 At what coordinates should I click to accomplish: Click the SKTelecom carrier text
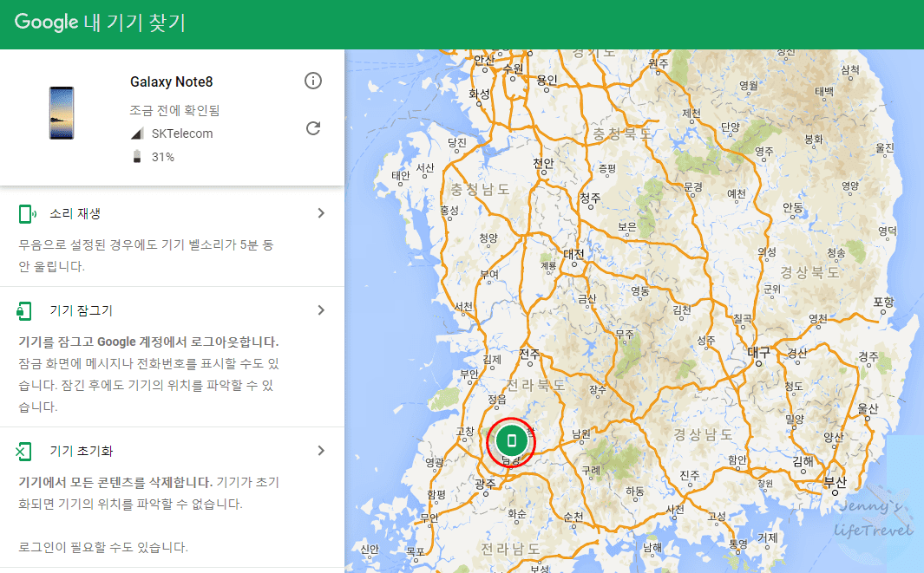(182, 133)
